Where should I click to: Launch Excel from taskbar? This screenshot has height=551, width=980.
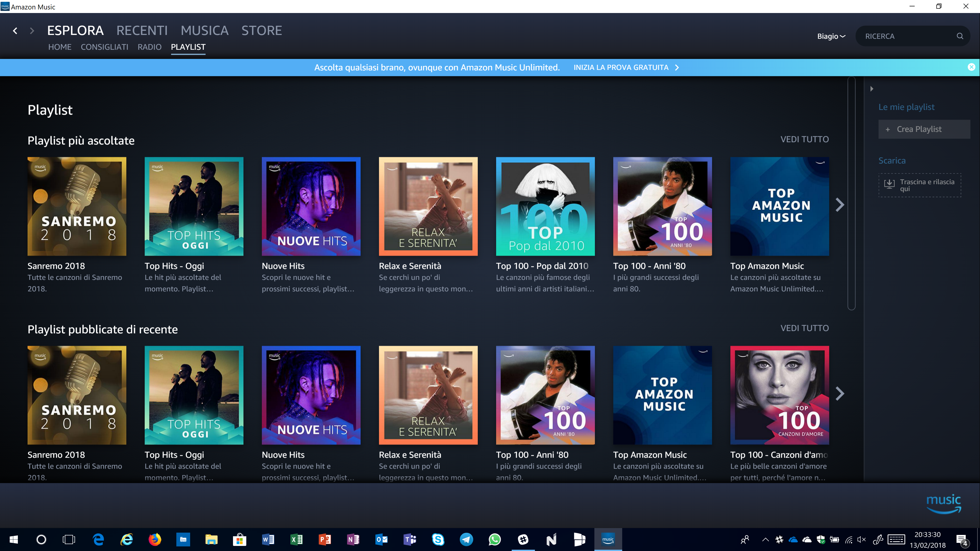point(296,539)
